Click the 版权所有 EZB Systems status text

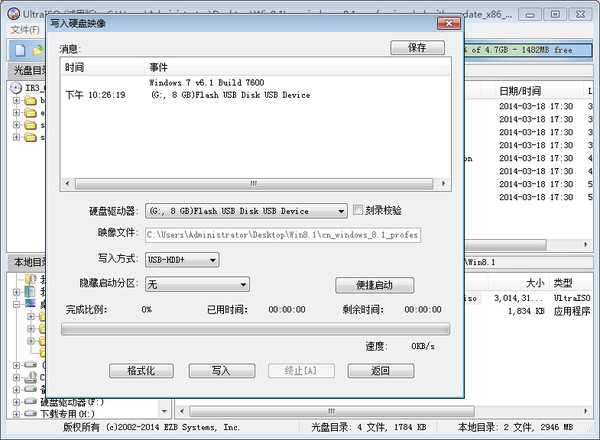[152, 427]
